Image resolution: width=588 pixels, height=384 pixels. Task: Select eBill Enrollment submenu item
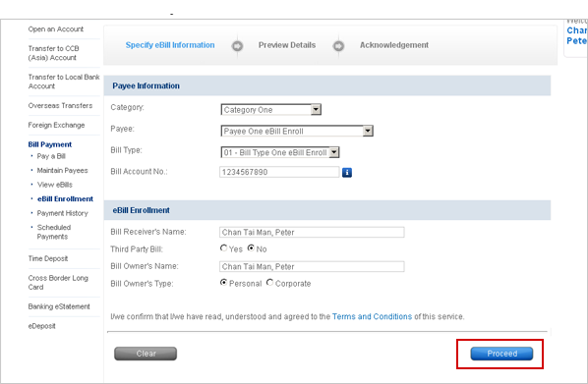click(65, 199)
